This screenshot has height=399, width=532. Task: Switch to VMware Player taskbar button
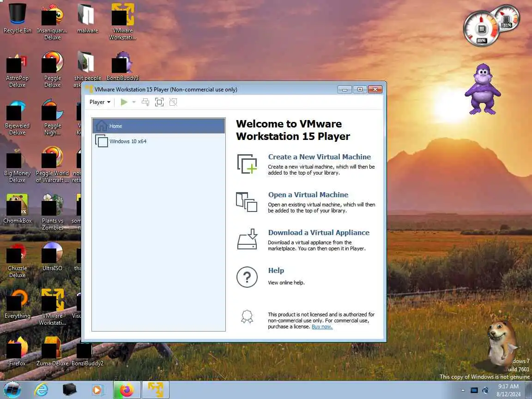tap(155, 390)
